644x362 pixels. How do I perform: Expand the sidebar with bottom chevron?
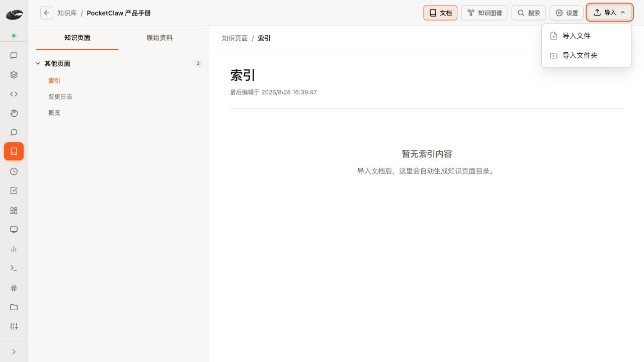(x=14, y=352)
